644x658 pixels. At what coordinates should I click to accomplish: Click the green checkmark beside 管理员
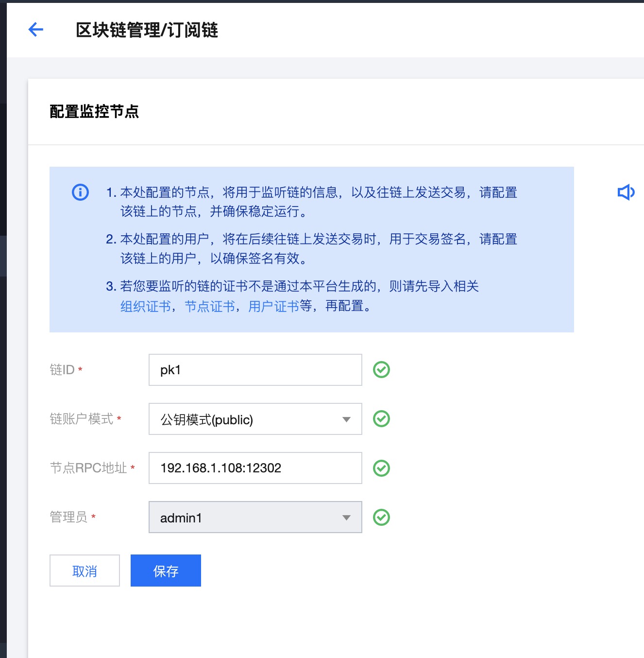pos(381,518)
